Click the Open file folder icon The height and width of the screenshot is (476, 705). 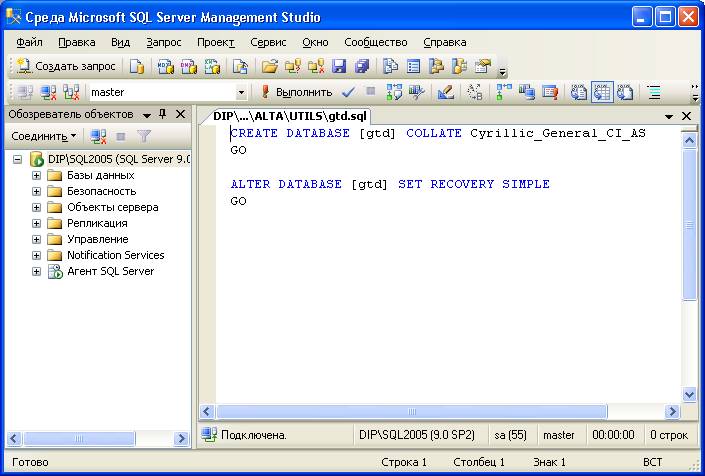pos(269,67)
